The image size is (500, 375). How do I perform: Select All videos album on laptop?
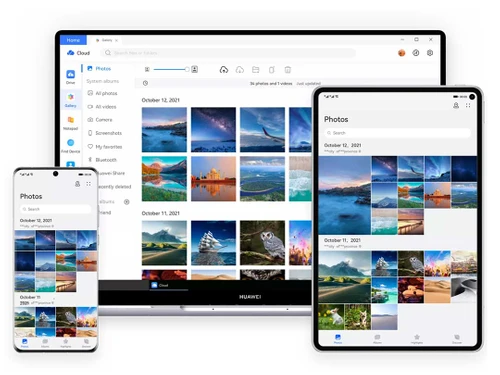102,107
